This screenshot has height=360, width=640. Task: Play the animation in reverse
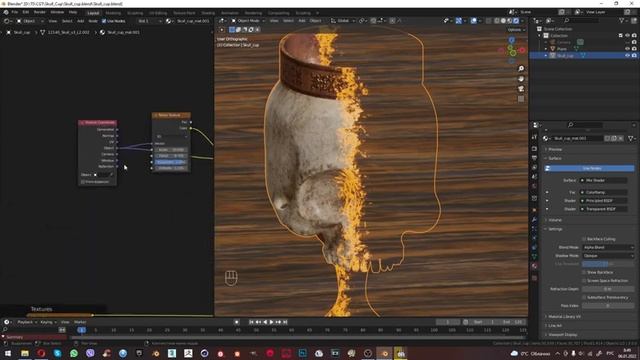click(265, 322)
